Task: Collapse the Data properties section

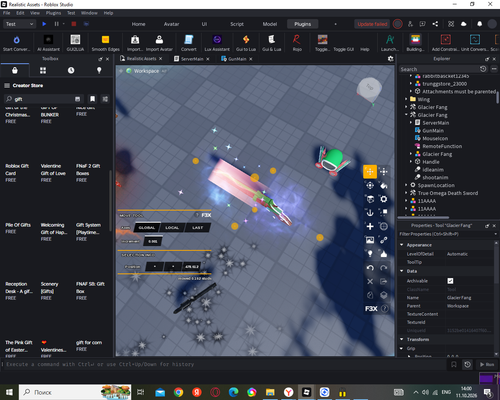Action: coord(402,271)
